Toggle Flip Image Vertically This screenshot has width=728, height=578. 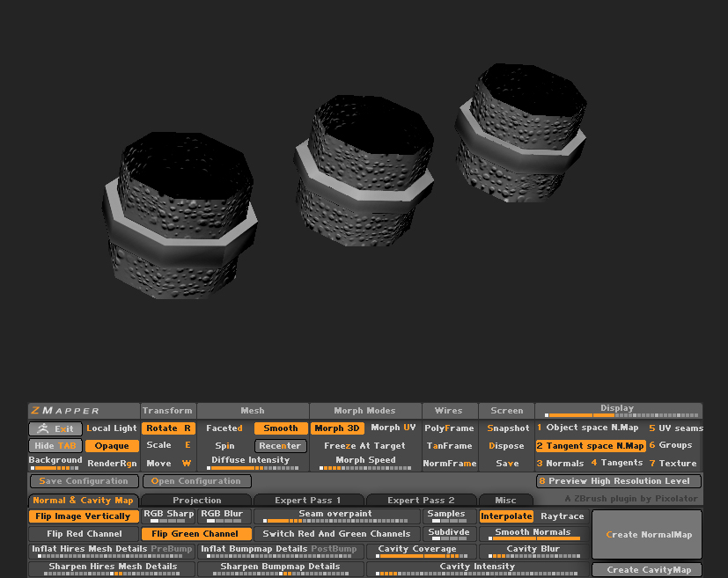(83, 516)
